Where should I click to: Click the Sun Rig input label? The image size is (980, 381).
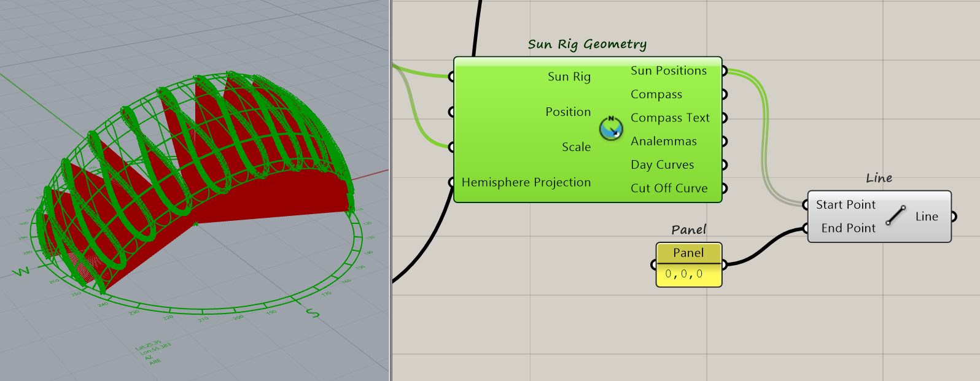[x=569, y=77]
